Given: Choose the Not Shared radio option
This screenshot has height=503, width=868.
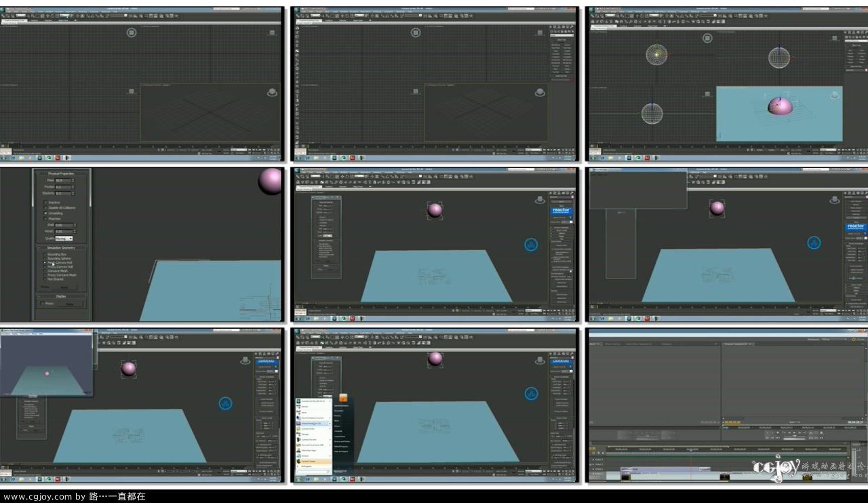Looking at the screenshot, I should [45, 279].
